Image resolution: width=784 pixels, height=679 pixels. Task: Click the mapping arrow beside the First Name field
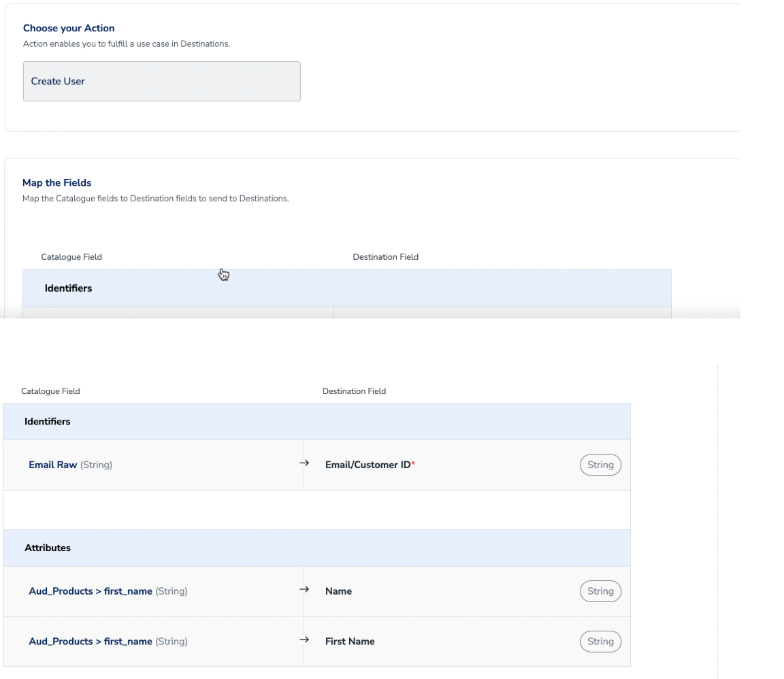pos(304,640)
